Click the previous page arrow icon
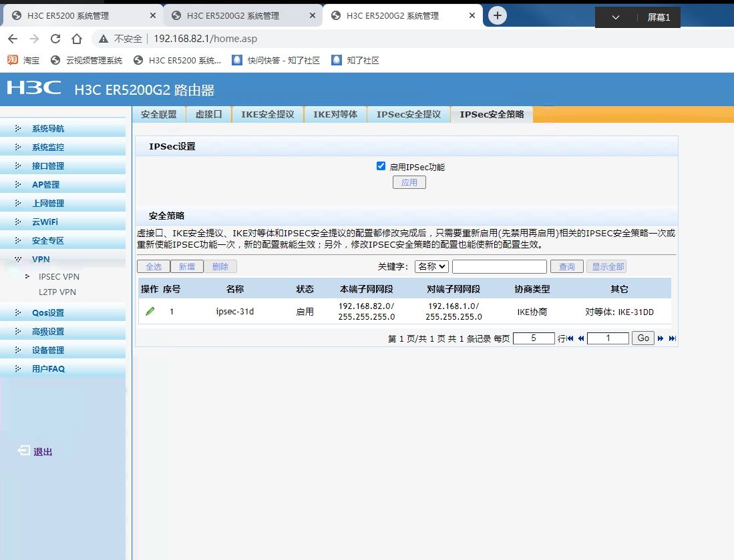This screenshot has width=734, height=560. point(581,338)
